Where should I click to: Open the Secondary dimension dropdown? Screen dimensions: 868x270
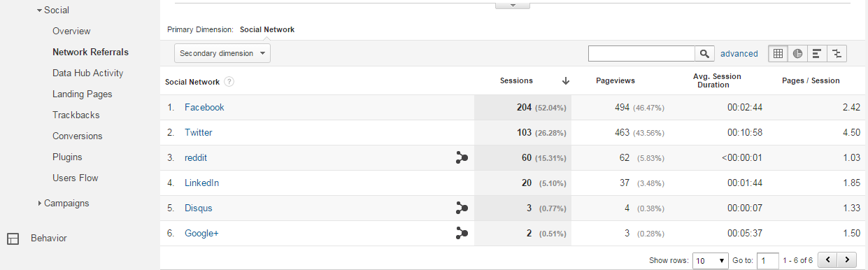pyautogui.click(x=222, y=53)
